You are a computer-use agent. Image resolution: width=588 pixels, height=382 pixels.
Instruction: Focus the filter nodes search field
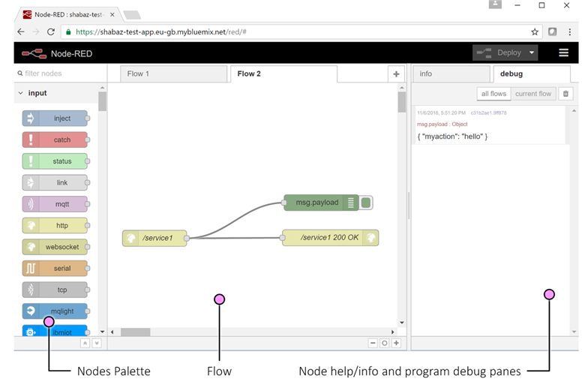click(x=60, y=74)
